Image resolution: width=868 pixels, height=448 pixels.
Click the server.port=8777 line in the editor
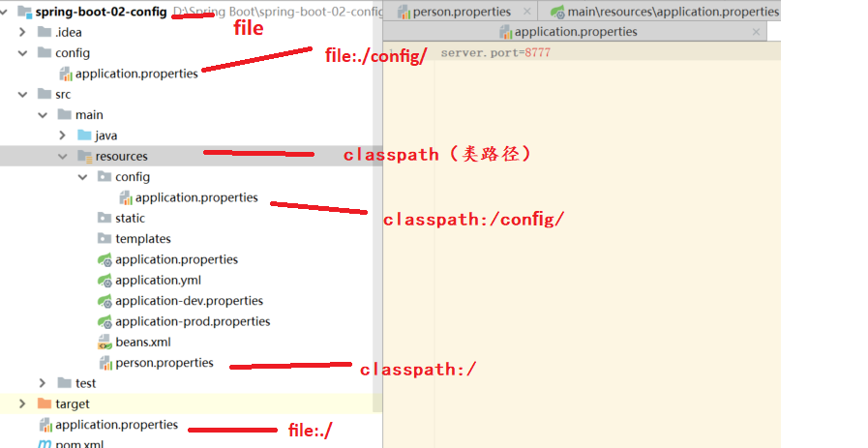click(x=495, y=52)
